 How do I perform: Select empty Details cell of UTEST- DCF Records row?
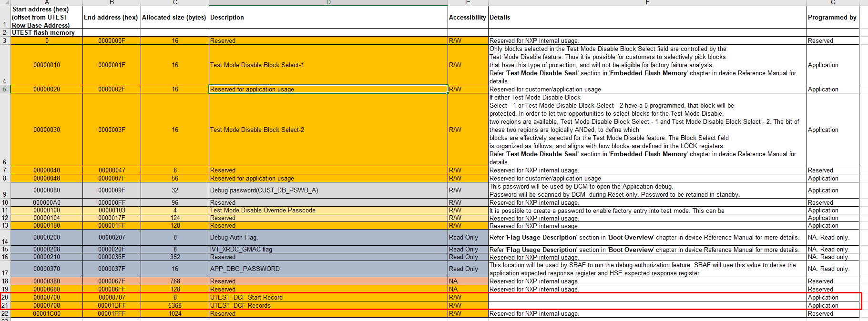pos(647,305)
